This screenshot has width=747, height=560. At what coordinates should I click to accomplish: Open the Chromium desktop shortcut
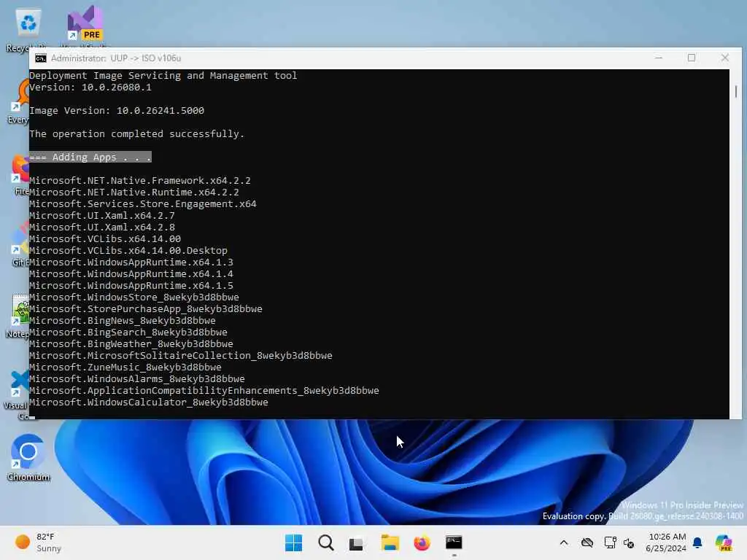[x=28, y=457]
